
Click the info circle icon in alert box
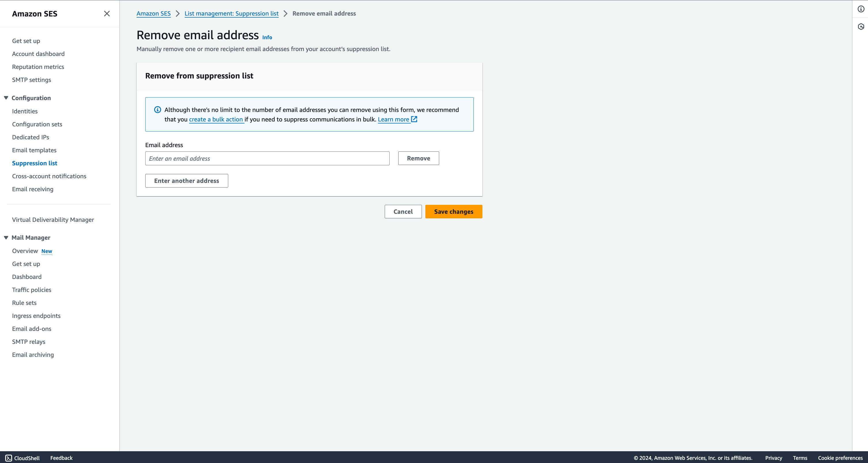point(157,110)
